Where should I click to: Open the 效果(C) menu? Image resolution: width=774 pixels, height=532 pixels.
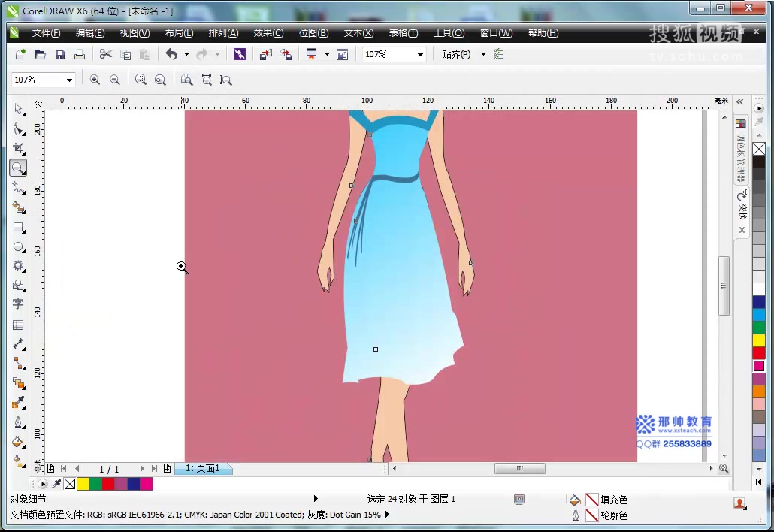(x=268, y=33)
